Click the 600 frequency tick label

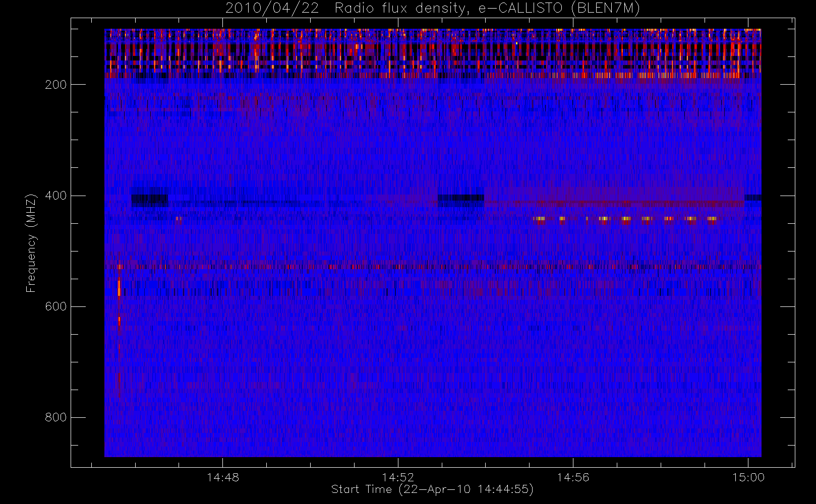coord(56,306)
